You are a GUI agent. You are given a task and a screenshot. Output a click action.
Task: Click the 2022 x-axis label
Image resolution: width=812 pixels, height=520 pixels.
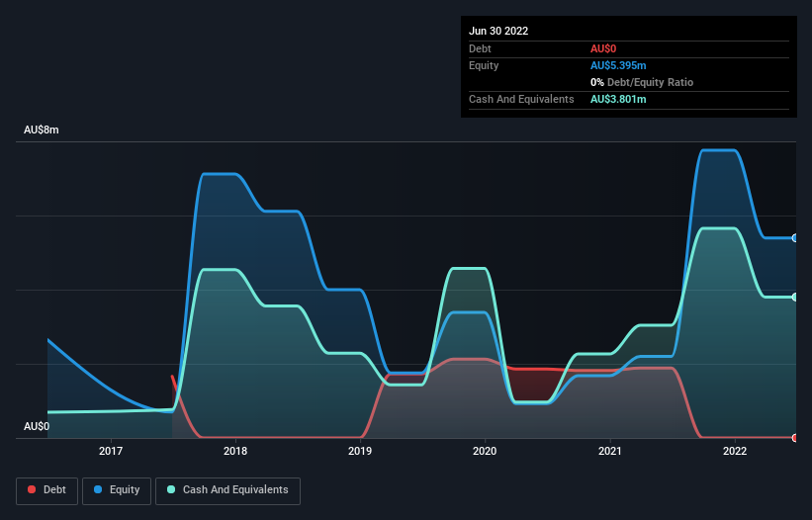pyautogui.click(x=735, y=451)
